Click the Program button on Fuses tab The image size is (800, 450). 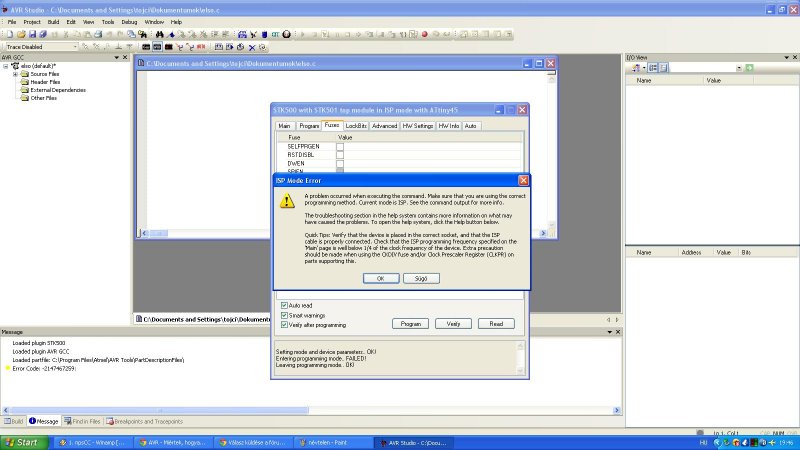(x=410, y=323)
